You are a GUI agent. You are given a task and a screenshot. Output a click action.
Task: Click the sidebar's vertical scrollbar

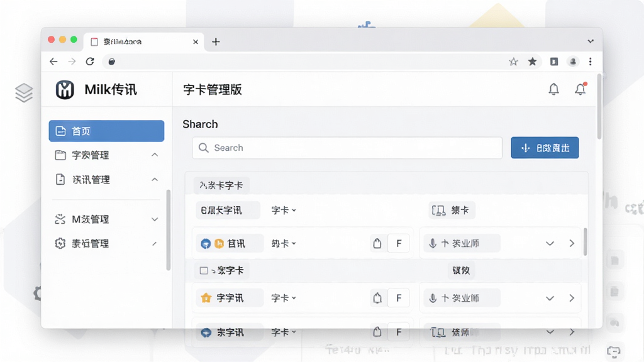tap(168, 230)
